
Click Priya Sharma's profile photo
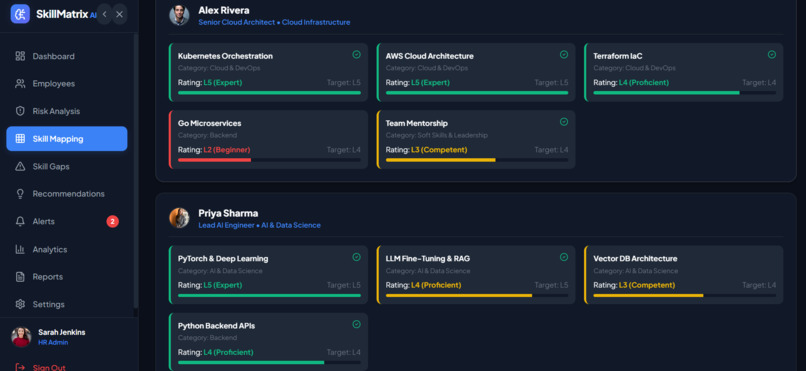179,218
